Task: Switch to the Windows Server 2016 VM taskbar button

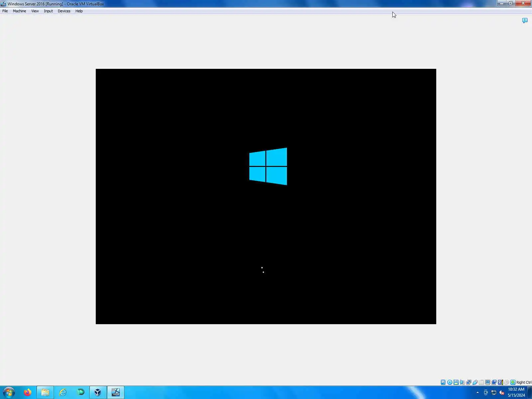Action: click(x=116, y=392)
